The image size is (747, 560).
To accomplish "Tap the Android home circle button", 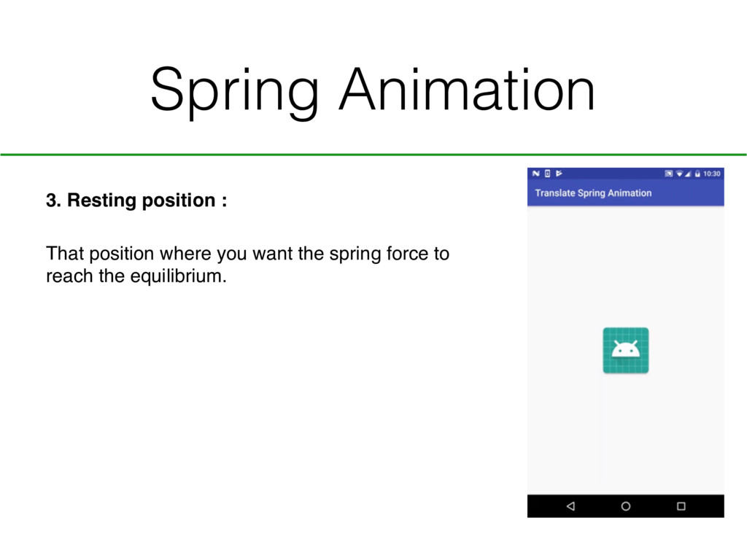I will tap(626, 506).
